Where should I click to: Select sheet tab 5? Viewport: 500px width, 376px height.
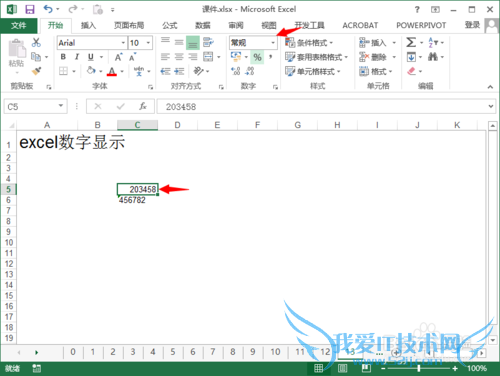coord(173,352)
